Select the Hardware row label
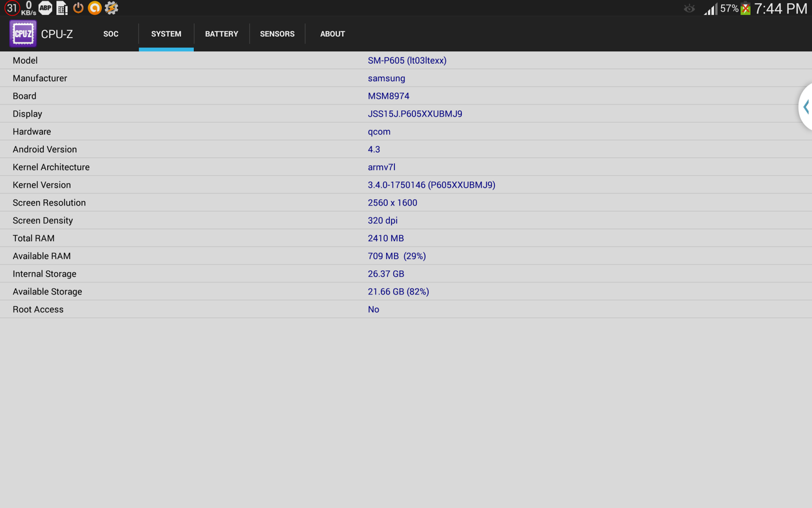The height and width of the screenshot is (508, 812). [x=32, y=132]
